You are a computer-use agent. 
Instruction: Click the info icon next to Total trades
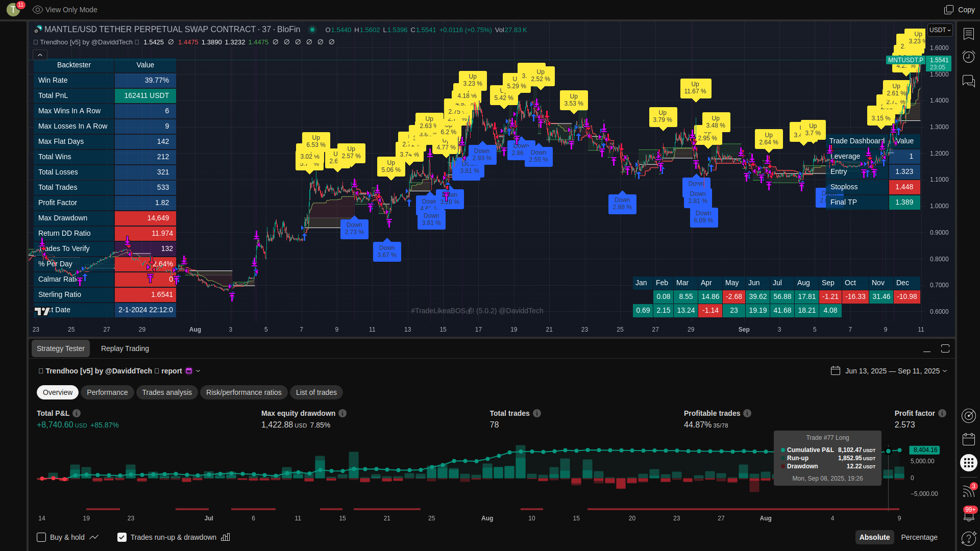537,413
